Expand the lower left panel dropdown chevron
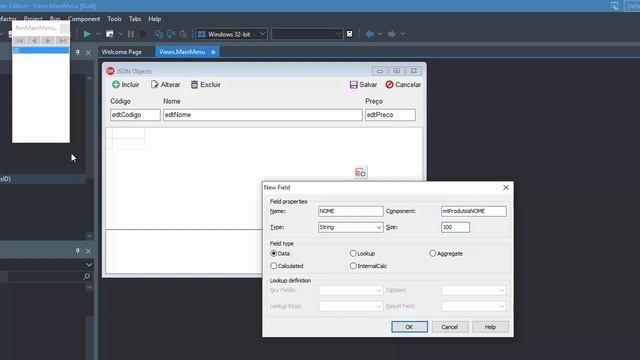 tap(89, 265)
